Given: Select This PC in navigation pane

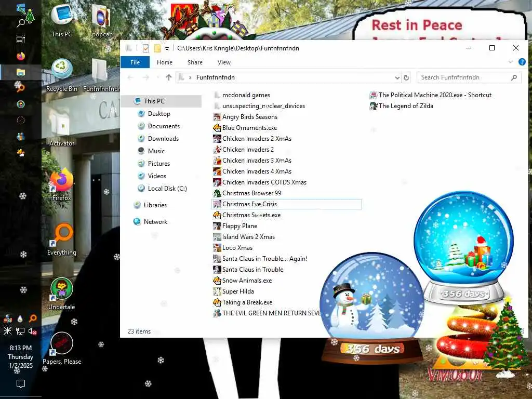Looking at the screenshot, I should pos(162,101).
